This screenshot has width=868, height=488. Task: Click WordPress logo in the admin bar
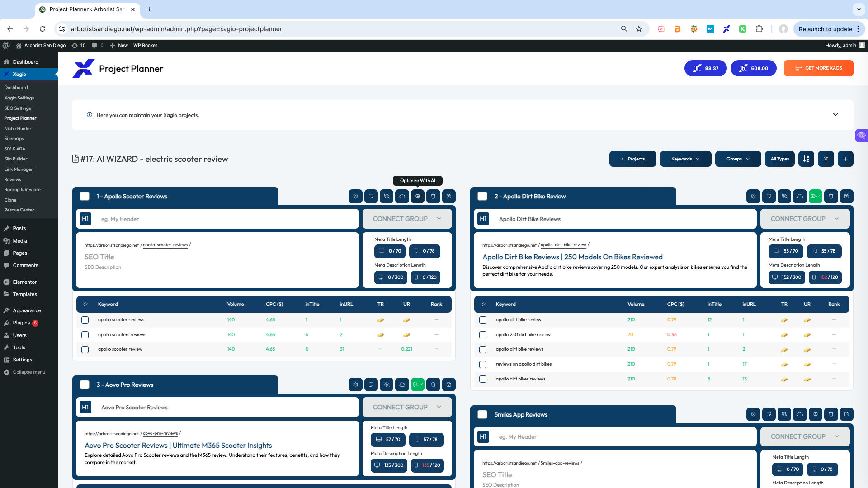click(6, 45)
